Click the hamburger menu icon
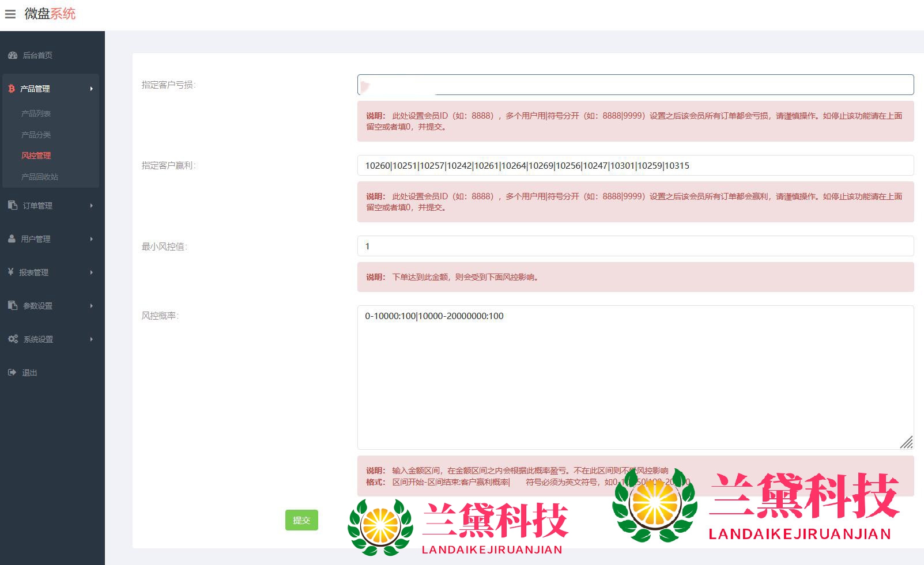 (x=10, y=14)
